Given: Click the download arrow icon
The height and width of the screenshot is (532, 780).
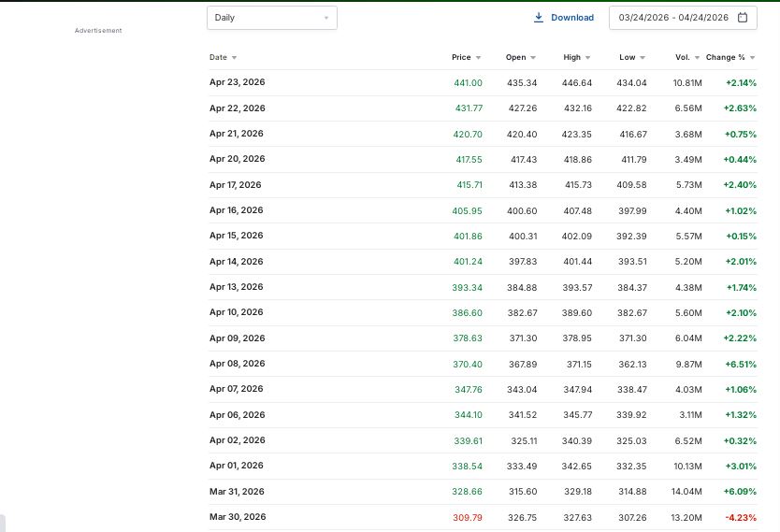Looking at the screenshot, I should coord(539,18).
